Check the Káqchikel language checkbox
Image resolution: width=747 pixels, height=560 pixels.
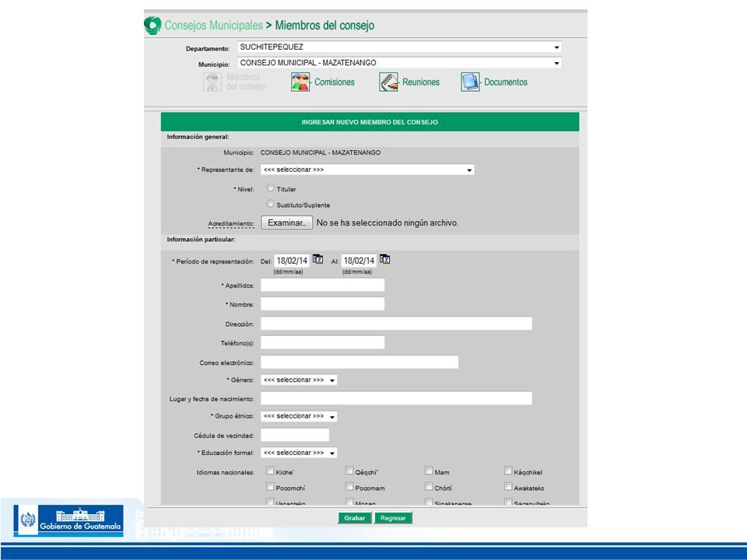(508, 471)
